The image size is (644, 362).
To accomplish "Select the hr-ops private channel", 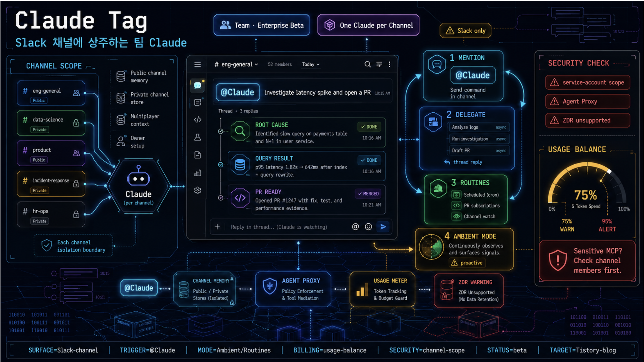I will tap(51, 214).
